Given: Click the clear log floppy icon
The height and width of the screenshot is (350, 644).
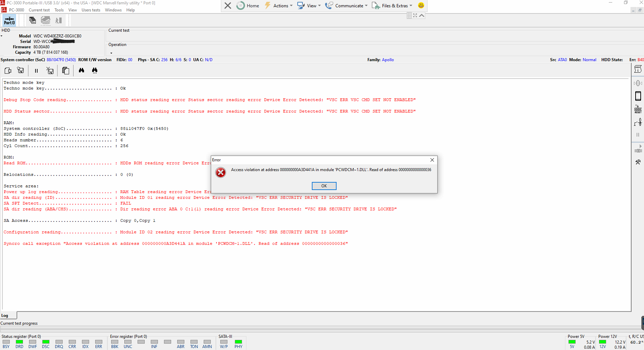Looking at the screenshot, I should [50, 71].
